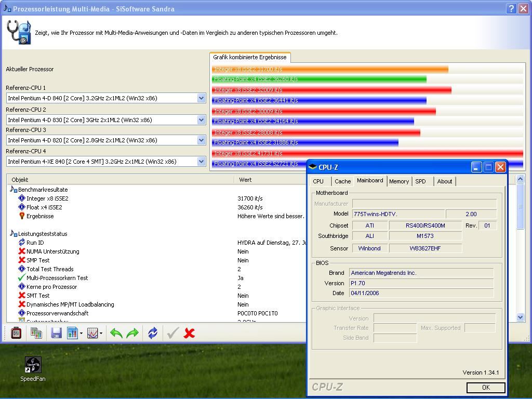Image resolution: width=532 pixels, height=399 pixels.
Task: Click the CPU-Z chip title icon
Action: (x=312, y=167)
